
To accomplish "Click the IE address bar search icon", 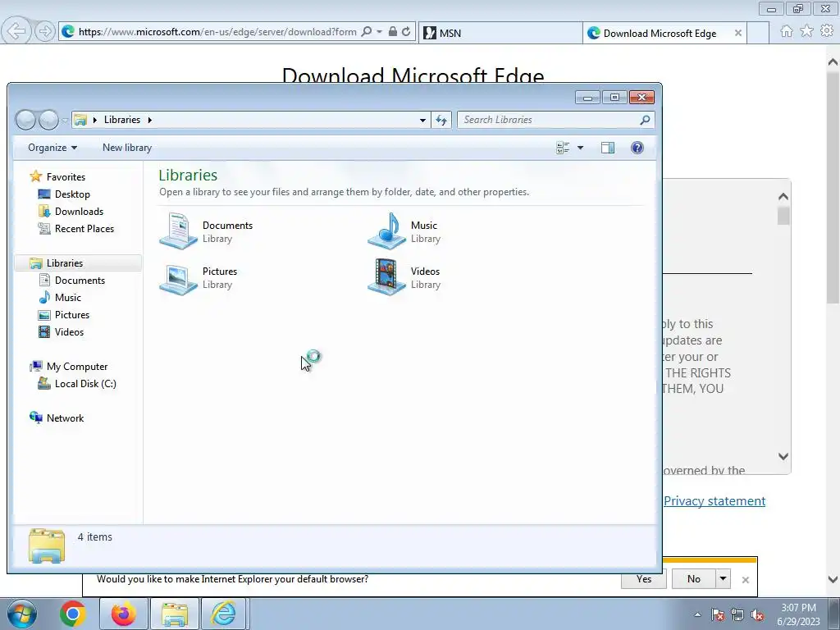I will pos(367,32).
